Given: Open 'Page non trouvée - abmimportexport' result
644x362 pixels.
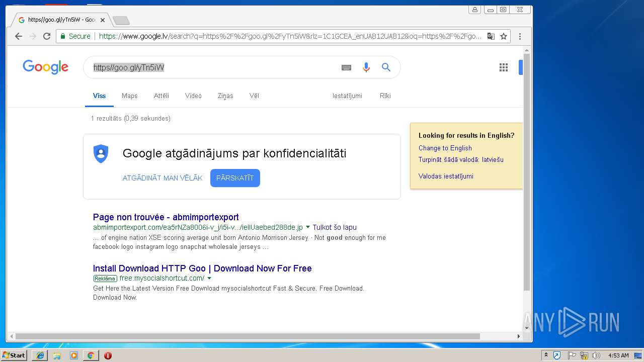Looking at the screenshot, I should click(x=166, y=217).
